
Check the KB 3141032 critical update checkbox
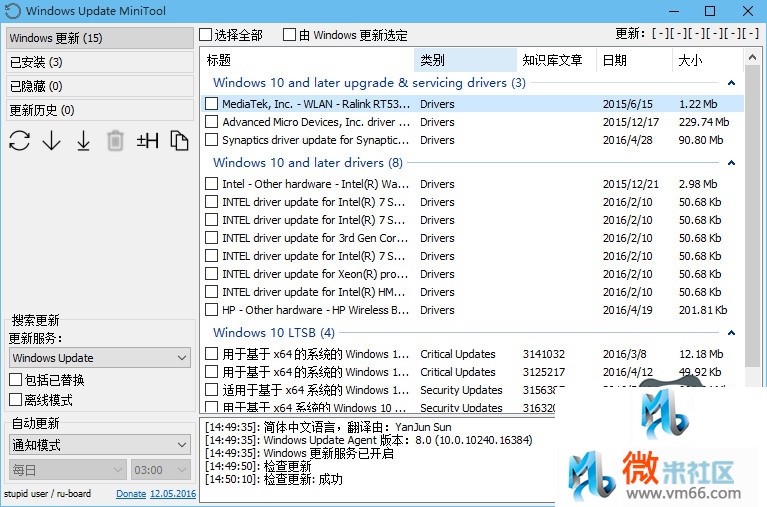[211, 354]
